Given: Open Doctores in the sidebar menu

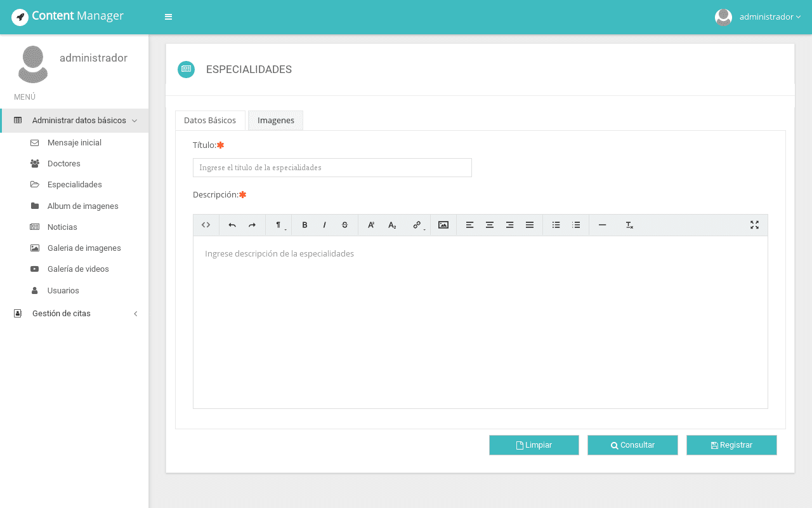Looking at the screenshot, I should (x=64, y=164).
